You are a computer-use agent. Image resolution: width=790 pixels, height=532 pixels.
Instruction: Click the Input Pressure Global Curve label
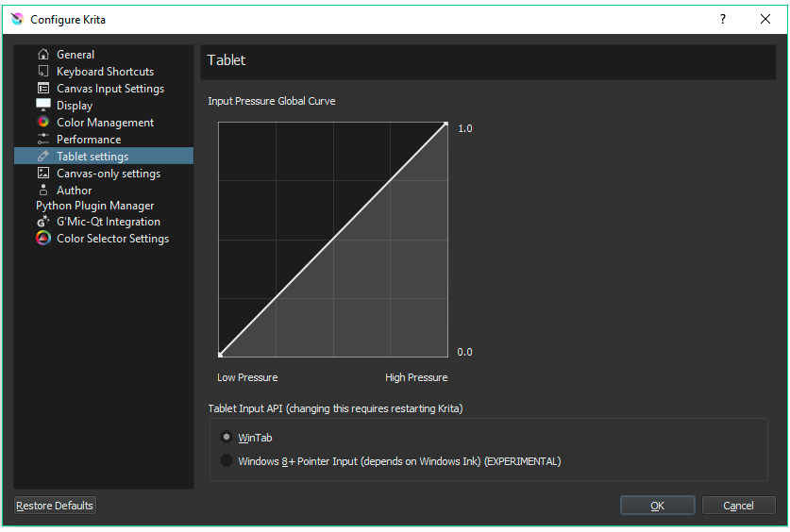[x=272, y=101]
